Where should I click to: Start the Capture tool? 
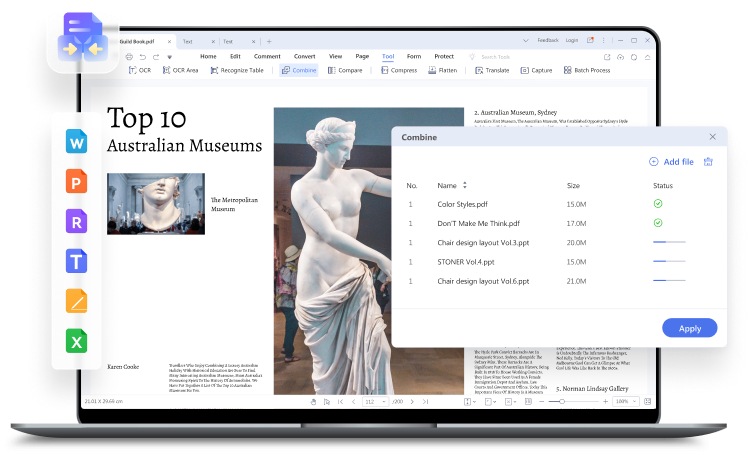pos(537,70)
